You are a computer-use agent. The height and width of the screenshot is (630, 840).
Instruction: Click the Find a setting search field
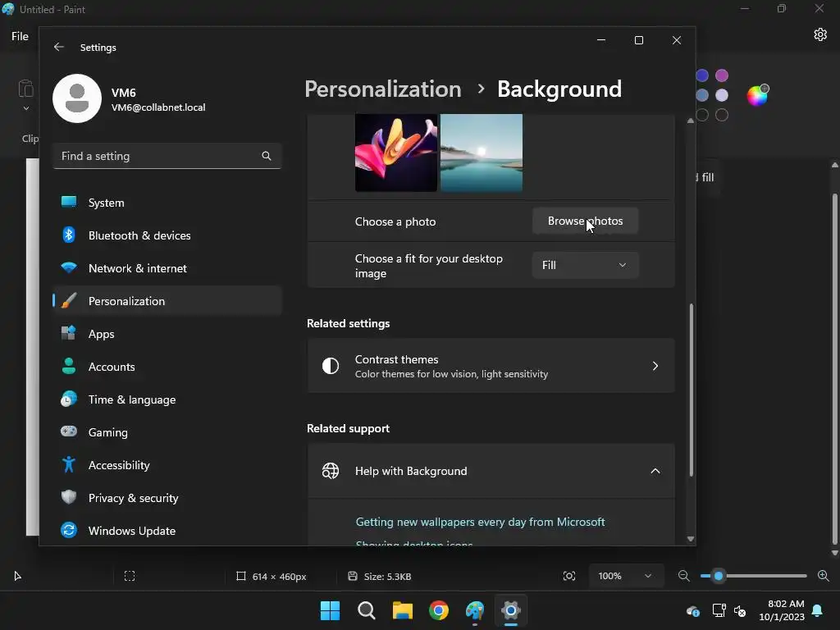pyautogui.click(x=167, y=156)
